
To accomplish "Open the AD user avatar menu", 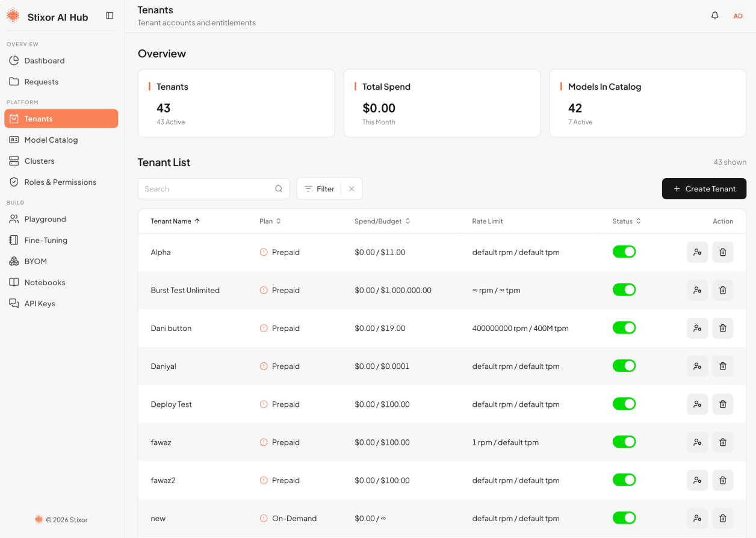I will coord(738,16).
